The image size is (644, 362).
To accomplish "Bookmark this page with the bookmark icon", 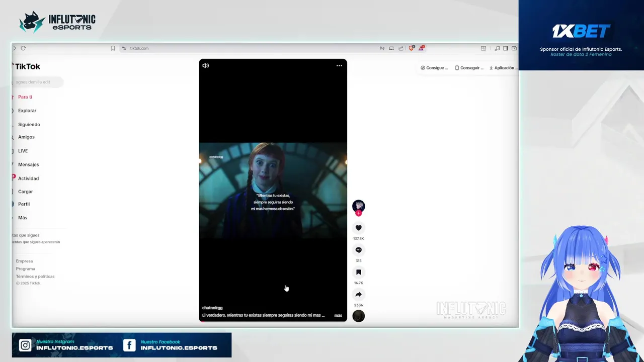I will (x=113, y=48).
